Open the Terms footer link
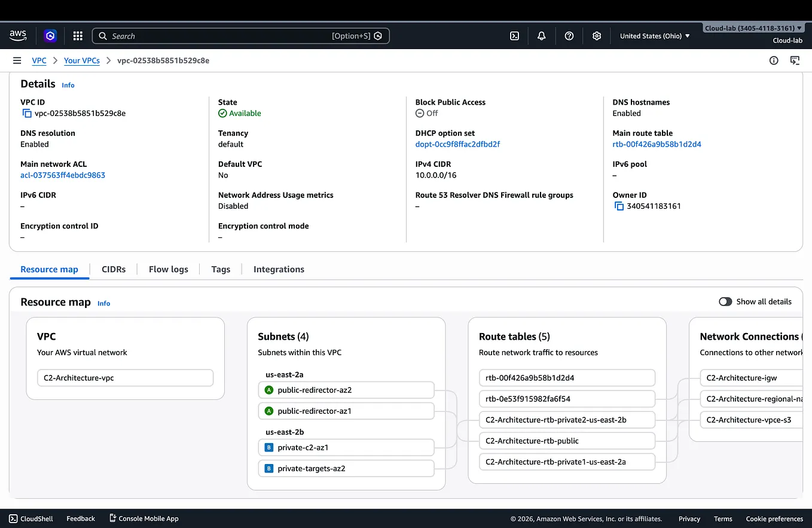This screenshot has width=812, height=528. click(723, 518)
